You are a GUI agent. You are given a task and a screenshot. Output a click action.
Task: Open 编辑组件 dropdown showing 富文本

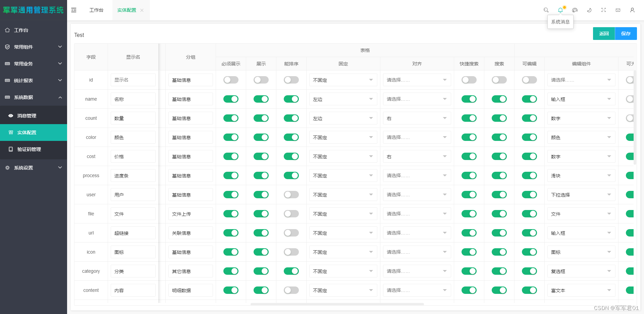[581, 291]
